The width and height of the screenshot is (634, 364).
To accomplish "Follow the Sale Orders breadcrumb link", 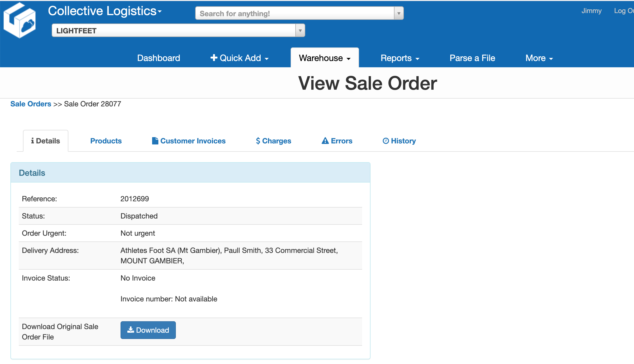I will [31, 104].
